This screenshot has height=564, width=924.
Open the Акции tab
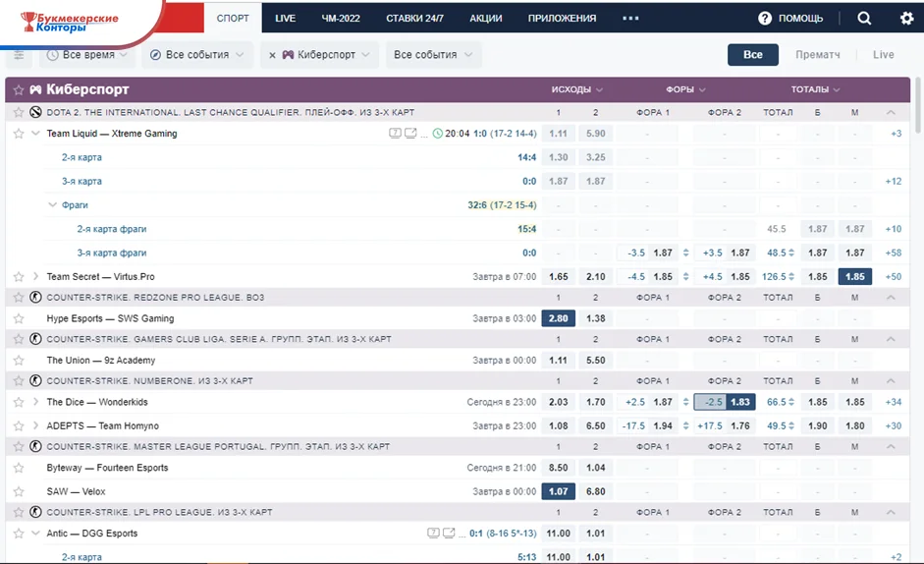coord(486,19)
